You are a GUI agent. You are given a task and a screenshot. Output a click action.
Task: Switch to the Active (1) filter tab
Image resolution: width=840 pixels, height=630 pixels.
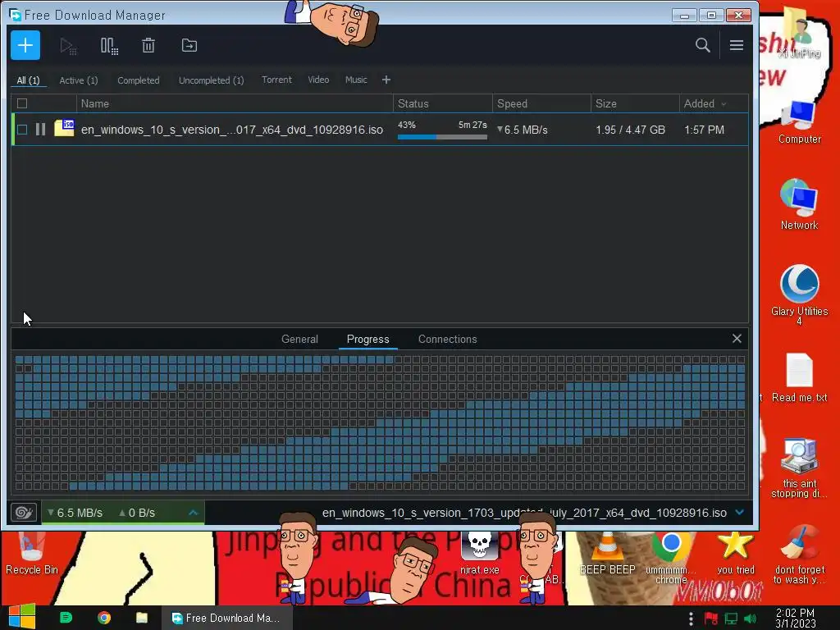point(79,80)
